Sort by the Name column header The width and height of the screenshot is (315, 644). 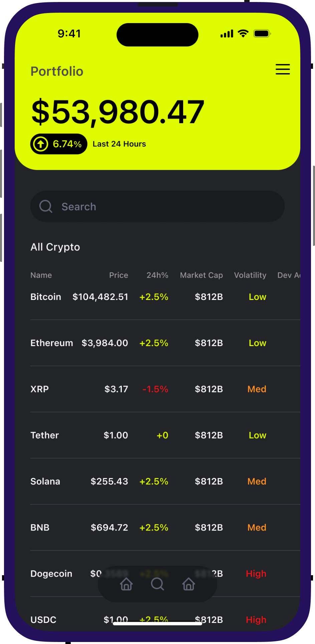41,275
